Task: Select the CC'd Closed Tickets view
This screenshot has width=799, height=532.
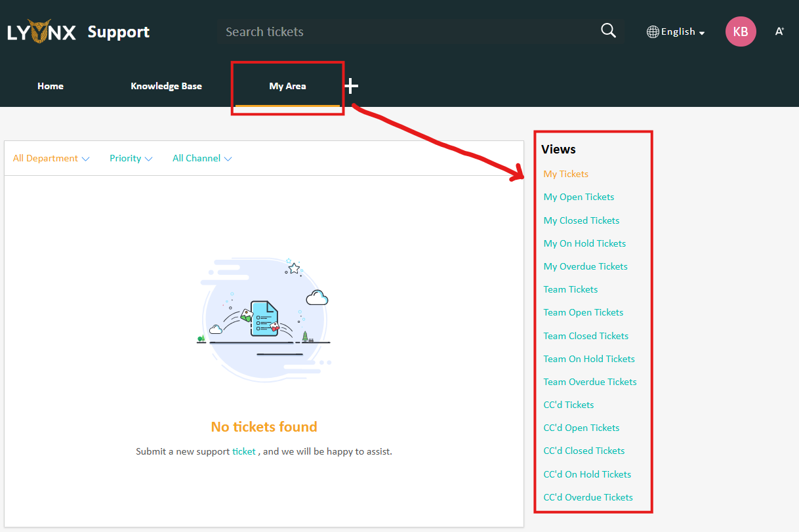Action: [x=584, y=451]
